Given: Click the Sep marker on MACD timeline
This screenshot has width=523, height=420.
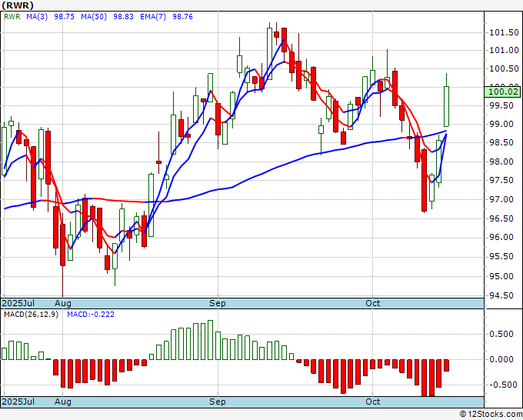Looking at the screenshot, I should (x=218, y=402).
